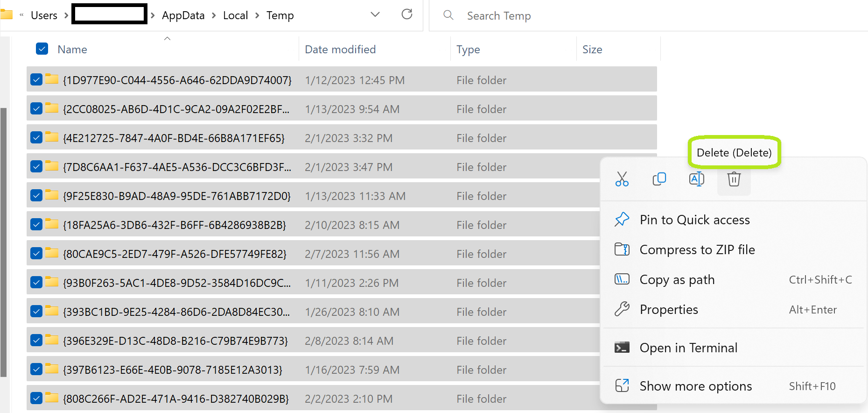Viewport: 868px width, 413px height.
Task: Choose Compress to ZIP file
Action: (x=697, y=249)
